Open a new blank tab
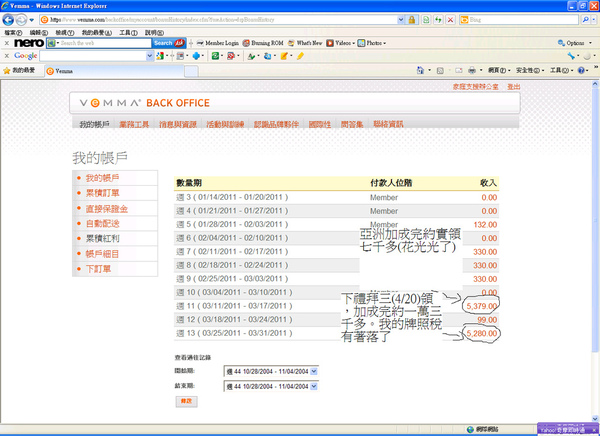The height and width of the screenshot is (436, 600). [191, 71]
